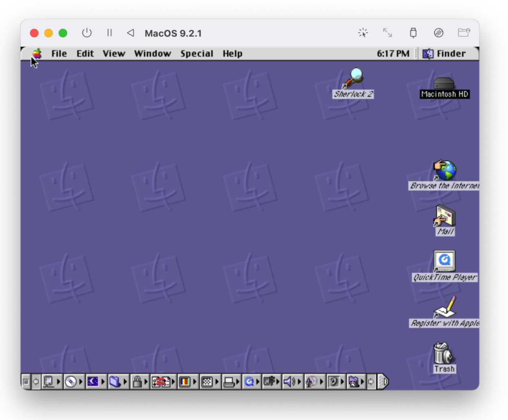508x420 pixels.
Task: Open the Location Manager module
Action: 163,381
